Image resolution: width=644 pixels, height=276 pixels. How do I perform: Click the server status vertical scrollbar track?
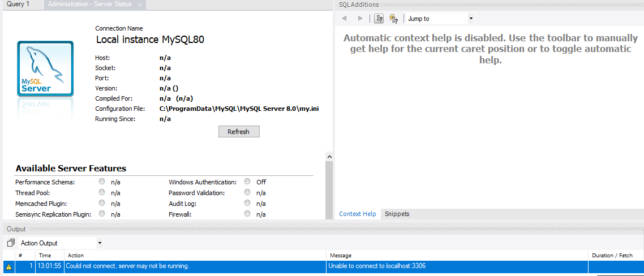coord(329,190)
